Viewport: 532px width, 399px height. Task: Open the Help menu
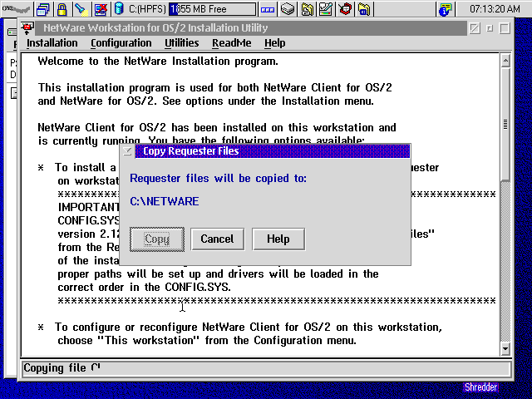click(x=275, y=43)
